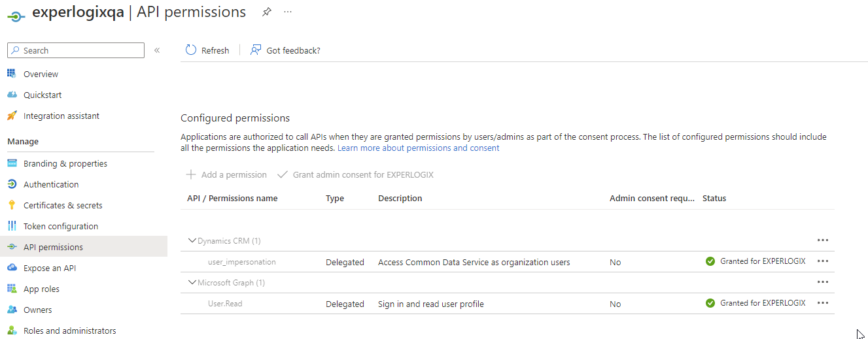Sort by API / Permissions name column
This screenshot has height=339, width=868.
pyautogui.click(x=232, y=198)
